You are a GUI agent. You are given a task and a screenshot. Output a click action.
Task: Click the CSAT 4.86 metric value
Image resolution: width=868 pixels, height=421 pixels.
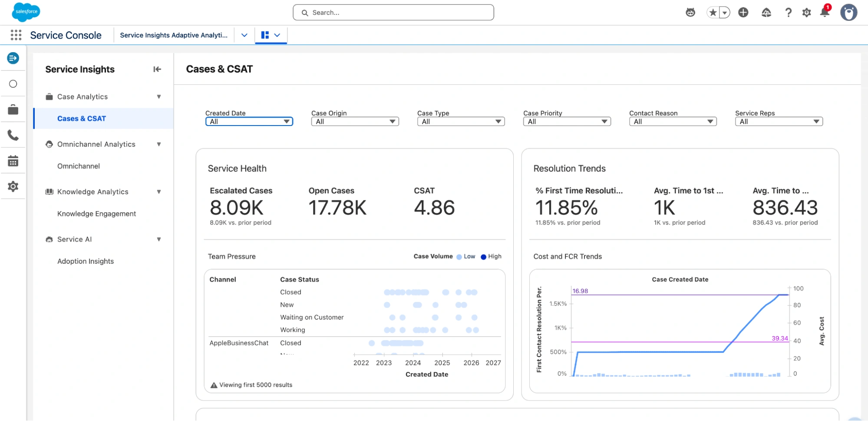pos(434,208)
